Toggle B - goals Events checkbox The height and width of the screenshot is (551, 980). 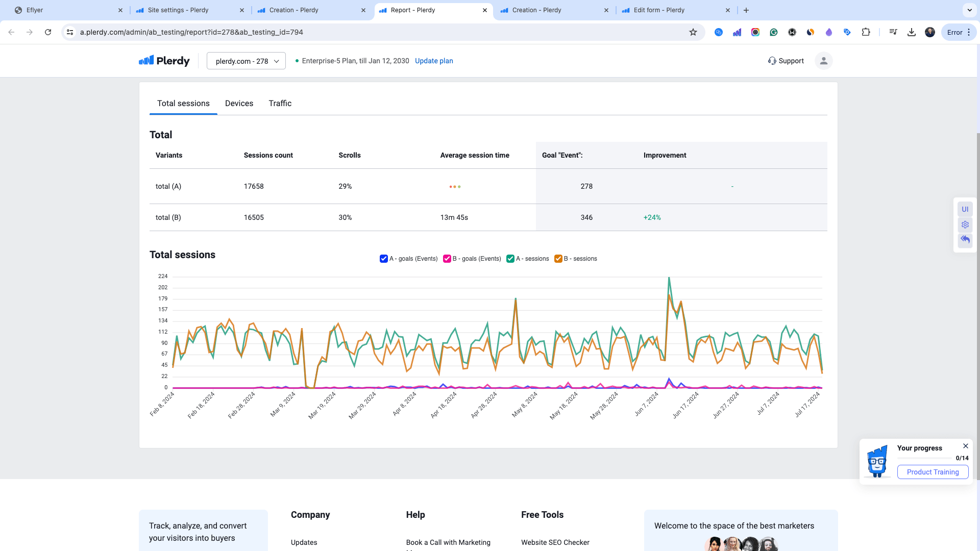click(x=447, y=258)
